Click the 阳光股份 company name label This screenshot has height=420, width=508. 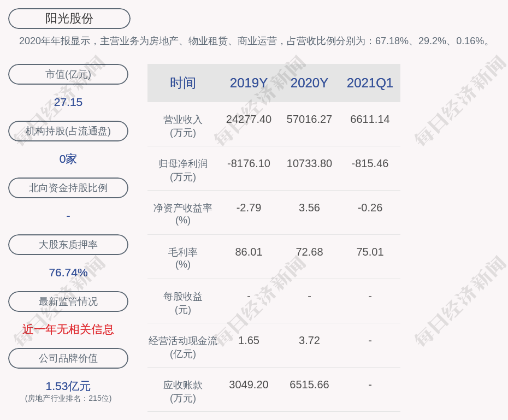pos(69,19)
